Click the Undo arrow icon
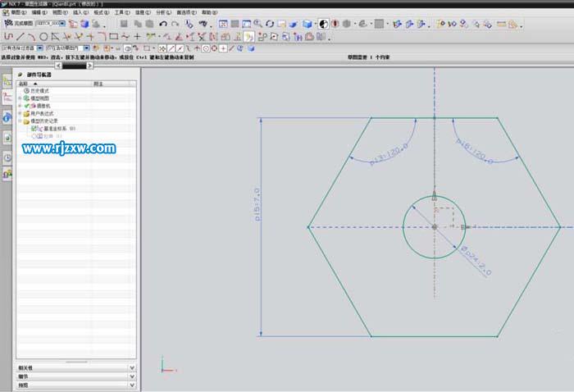Viewport: 574px width, 392px height. point(163,24)
